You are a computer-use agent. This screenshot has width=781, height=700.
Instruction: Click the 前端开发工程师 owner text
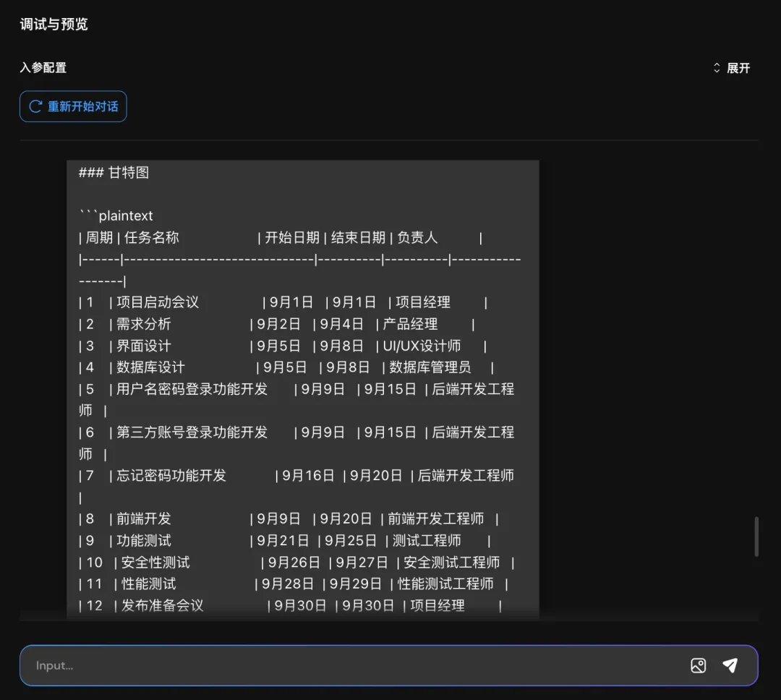(436, 518)
